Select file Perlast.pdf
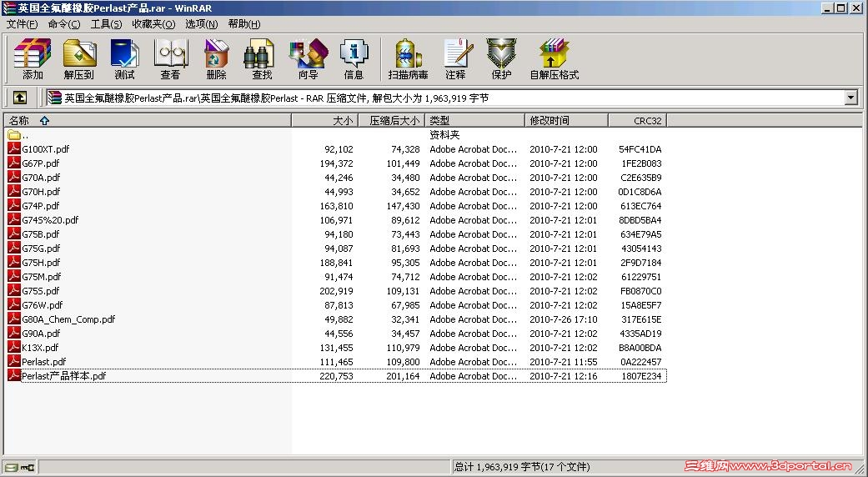Image resolution: width=868 pixels, height=477 pixels. point(43,362)
